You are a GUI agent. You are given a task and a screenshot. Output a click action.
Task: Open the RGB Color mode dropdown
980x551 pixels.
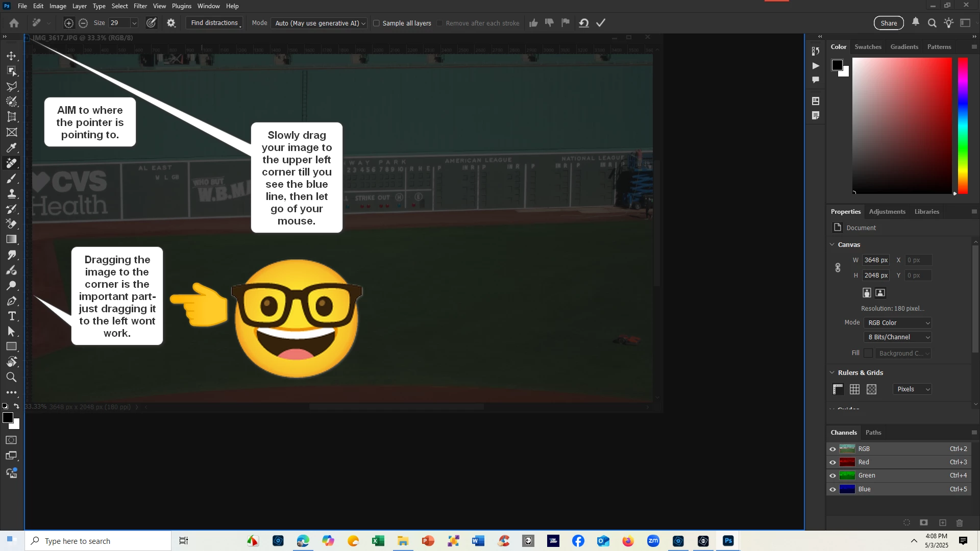(898, 323)
